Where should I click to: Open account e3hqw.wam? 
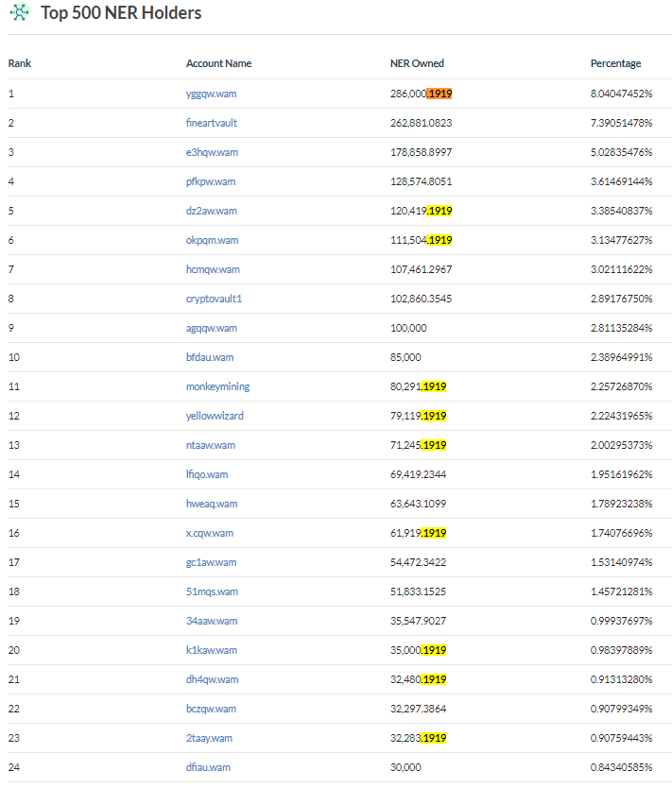tap(212, 152)
